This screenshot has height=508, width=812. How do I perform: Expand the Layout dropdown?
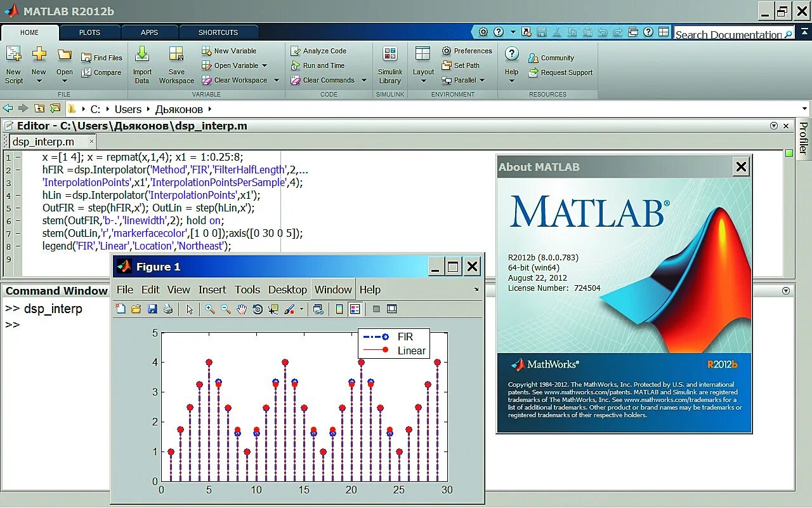pyautogui.click(x=424, y=81)
